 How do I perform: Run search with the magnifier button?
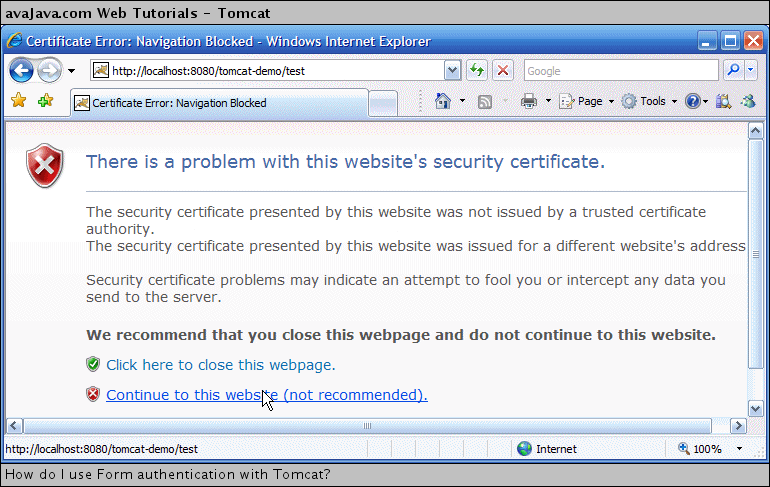pyautogui.click(x=734, y=70)
